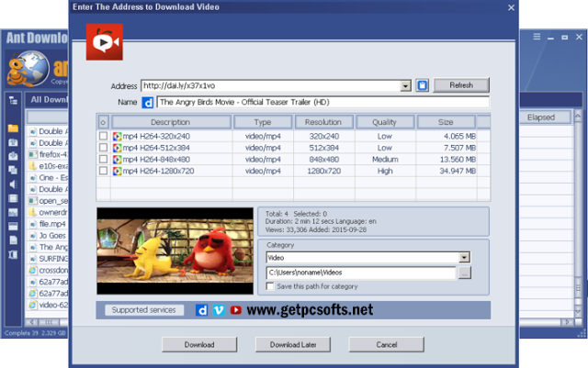This screenshot has width=588, height=368.
Task: Click the film strip icon at sidebar bottom
Action: [13, 255]
